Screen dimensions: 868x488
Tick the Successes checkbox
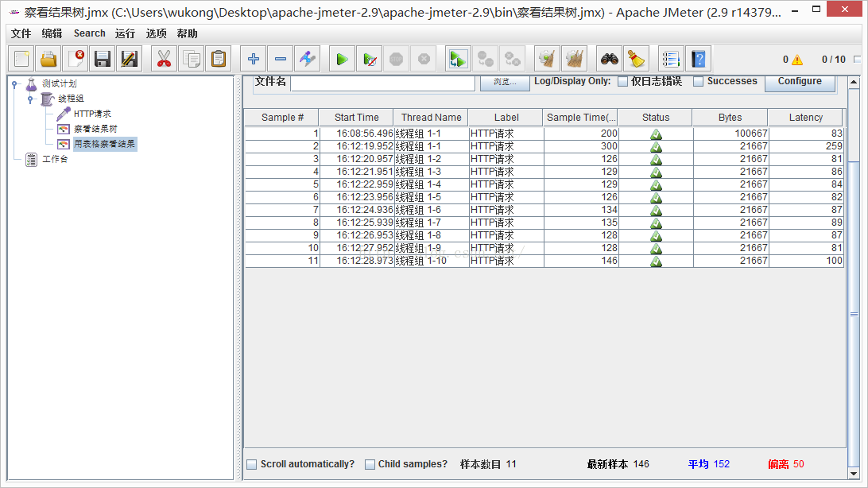click(x=698, y=81)
